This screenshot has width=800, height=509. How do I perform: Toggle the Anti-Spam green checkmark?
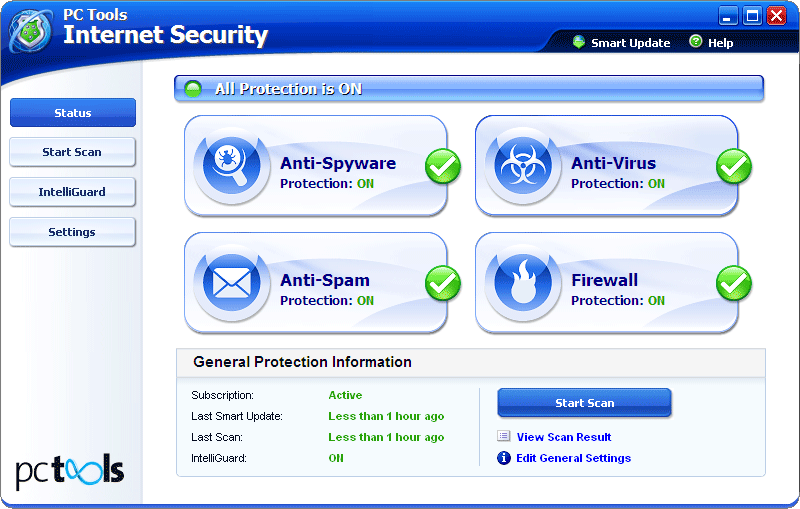click(443, 284)
